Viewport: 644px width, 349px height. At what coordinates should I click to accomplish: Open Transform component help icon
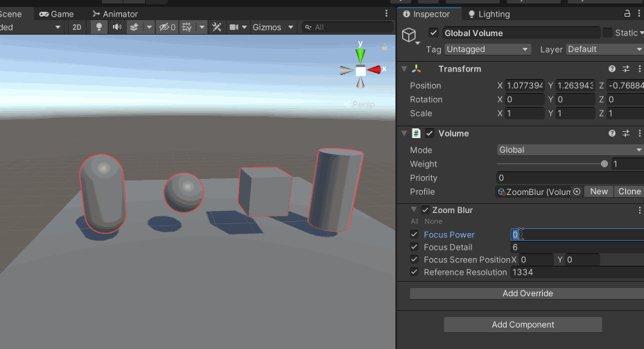[x=612, y=69]
